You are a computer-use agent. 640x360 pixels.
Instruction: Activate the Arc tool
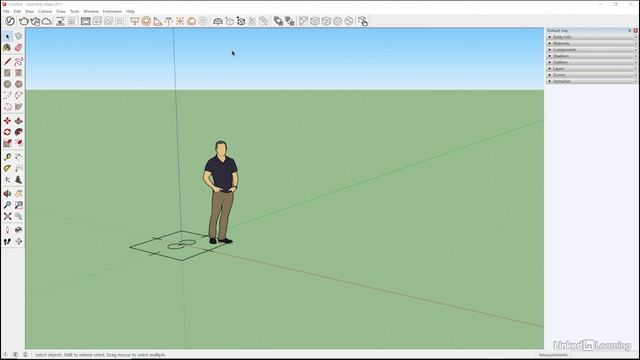7,96
